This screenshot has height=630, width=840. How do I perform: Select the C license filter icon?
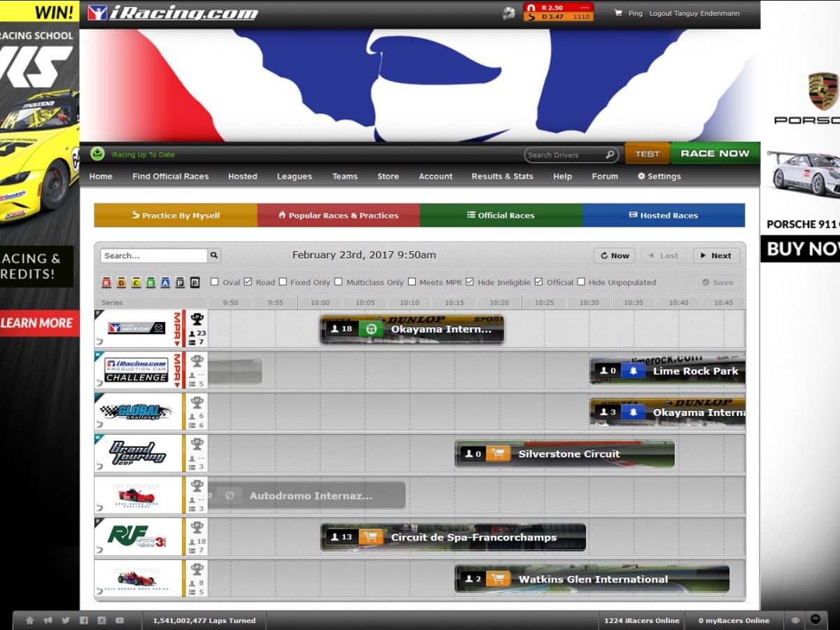pyautogui.click(x=136, y=283)
